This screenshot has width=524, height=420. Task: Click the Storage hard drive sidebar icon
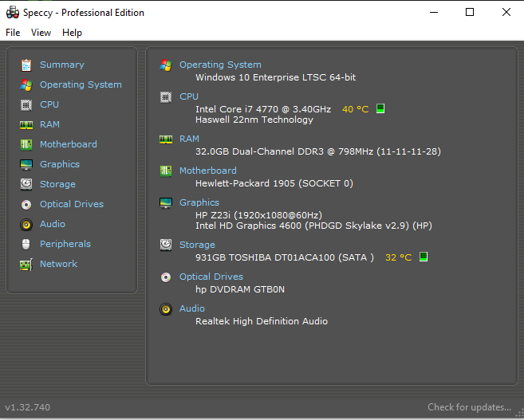click(x=26, y=184)
